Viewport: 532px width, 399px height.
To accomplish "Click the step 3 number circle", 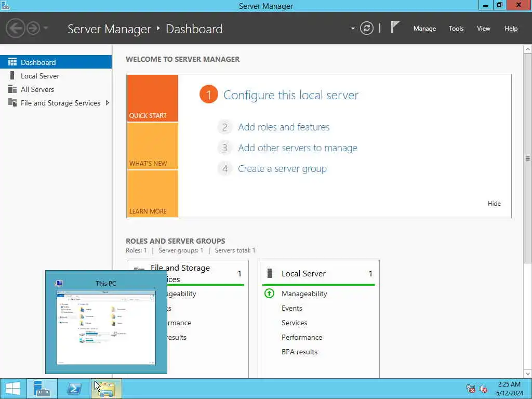I will [224, 148].
